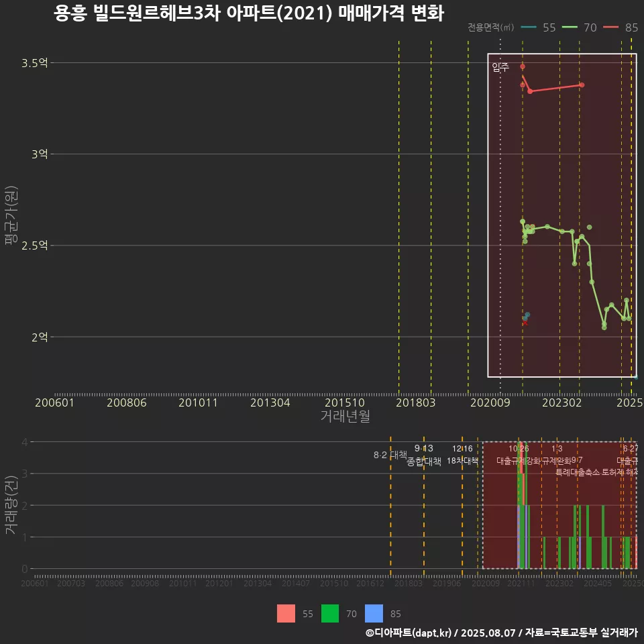Screen dimensions: 644x644
Task: Click 200908 on the volume chart axis
Action: pos(145,583)
